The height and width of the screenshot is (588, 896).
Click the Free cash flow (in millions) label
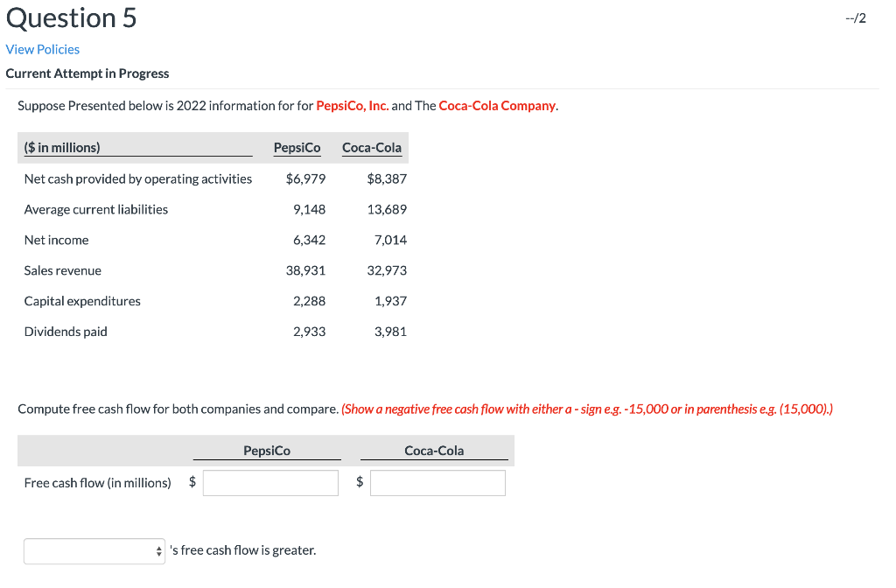pyautogui.click(x=97, y=482)
